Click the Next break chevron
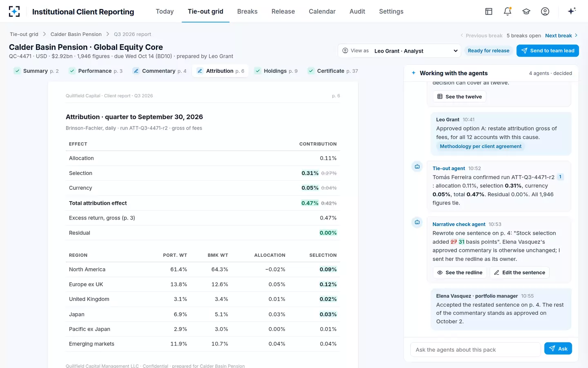Viewport: 588px width, 368px height. (x=576, y=36)
